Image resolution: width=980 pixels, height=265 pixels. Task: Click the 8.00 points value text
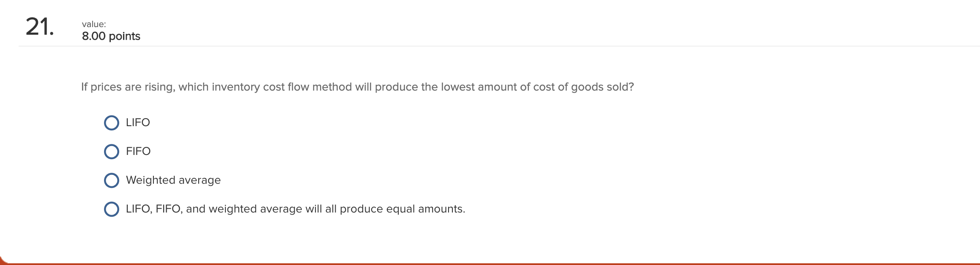click(x=111, y=36)
